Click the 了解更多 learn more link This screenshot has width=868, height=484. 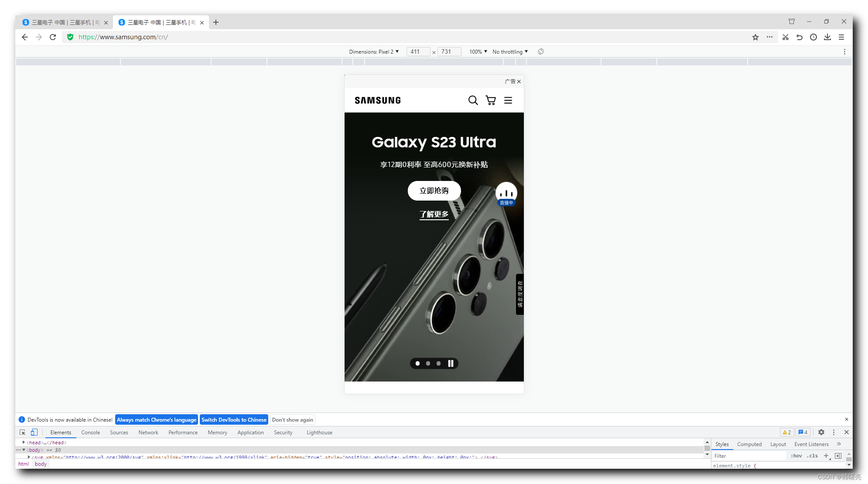(x=434, y=213)
